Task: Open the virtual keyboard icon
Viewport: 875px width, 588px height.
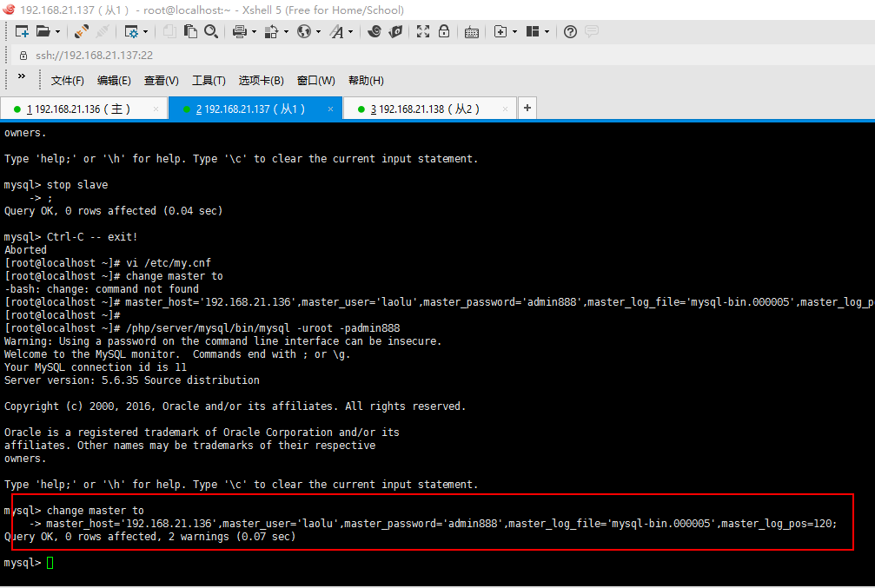Action: click(x=471, y=32)
